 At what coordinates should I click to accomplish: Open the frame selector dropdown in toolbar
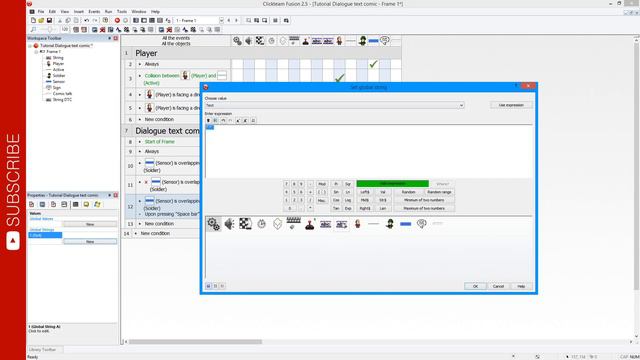click(222, 20)
